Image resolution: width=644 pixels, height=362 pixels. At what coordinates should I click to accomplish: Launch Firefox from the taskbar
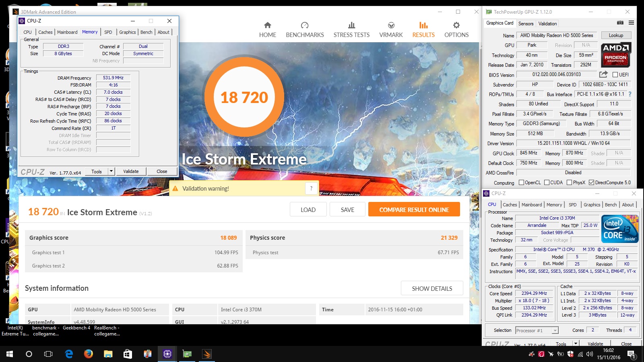89,354
